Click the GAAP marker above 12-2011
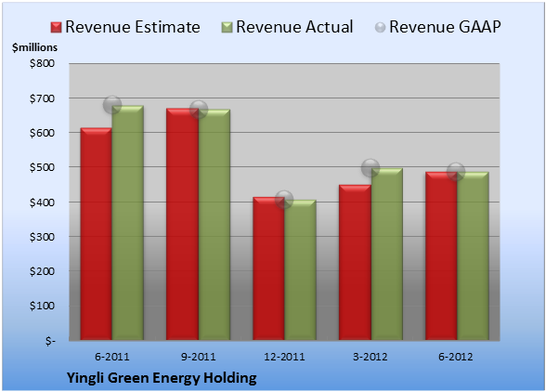The height and width of the screenshot is (392, 546). coord(284,200)
